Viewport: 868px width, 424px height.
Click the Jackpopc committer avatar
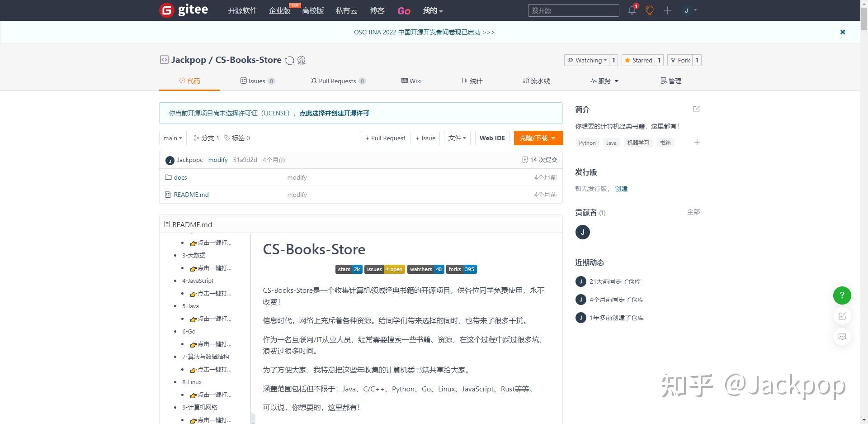[x=170, y=160]
